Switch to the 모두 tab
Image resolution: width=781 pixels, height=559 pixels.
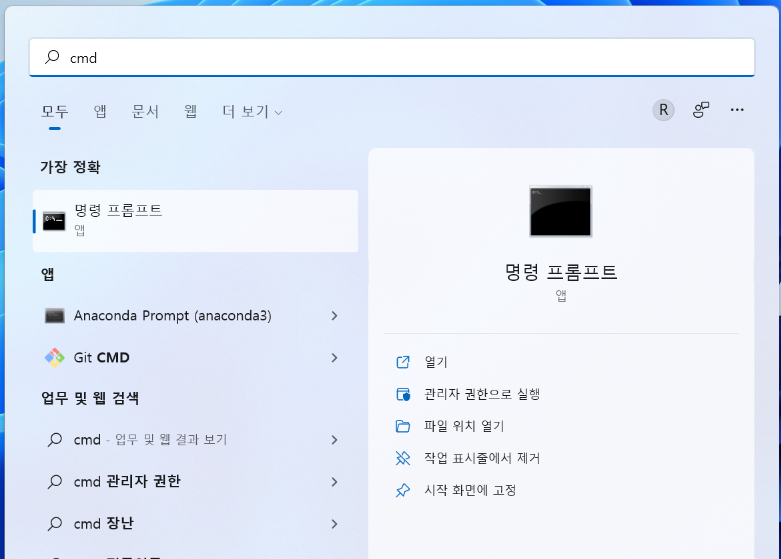point(55,111)
